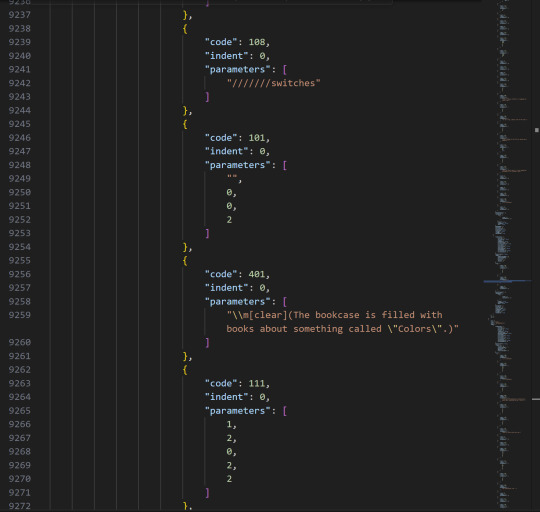Click "parameters" key on line 9248
The height and width of the screenshot is (512, 540).
click(x=237, y=165)
